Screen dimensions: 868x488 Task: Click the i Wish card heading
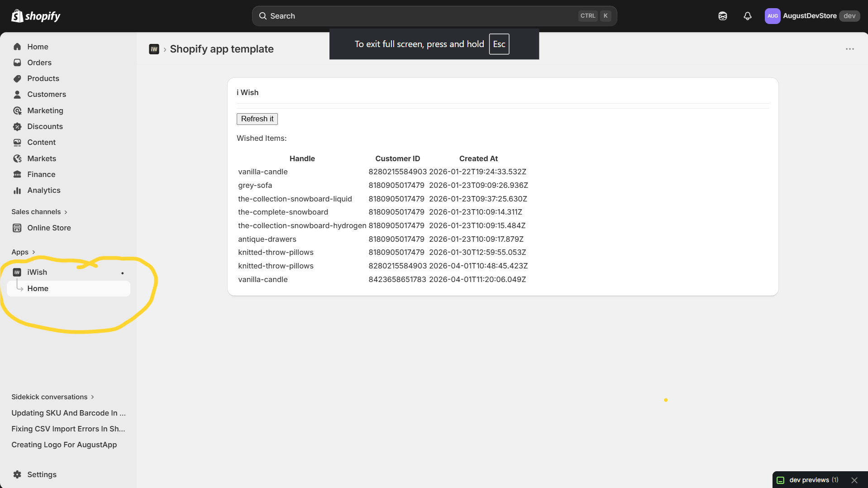(248, 92)
